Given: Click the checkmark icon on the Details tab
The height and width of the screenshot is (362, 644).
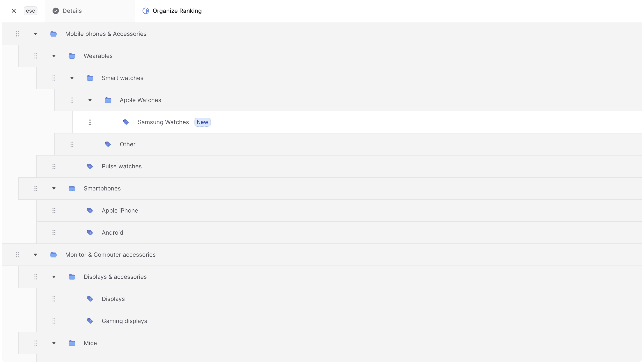Looking at the screenshot, I should [55, 11].
